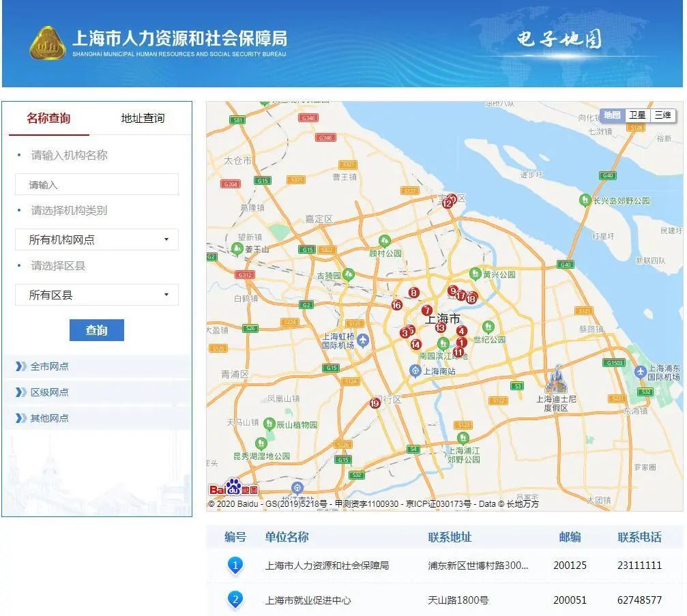Click the 嘉定区 label on map

[319, 219]
